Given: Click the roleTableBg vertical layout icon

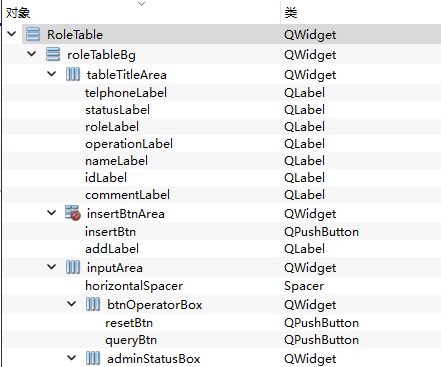Looking at the screenshot, I should (53, 54).
